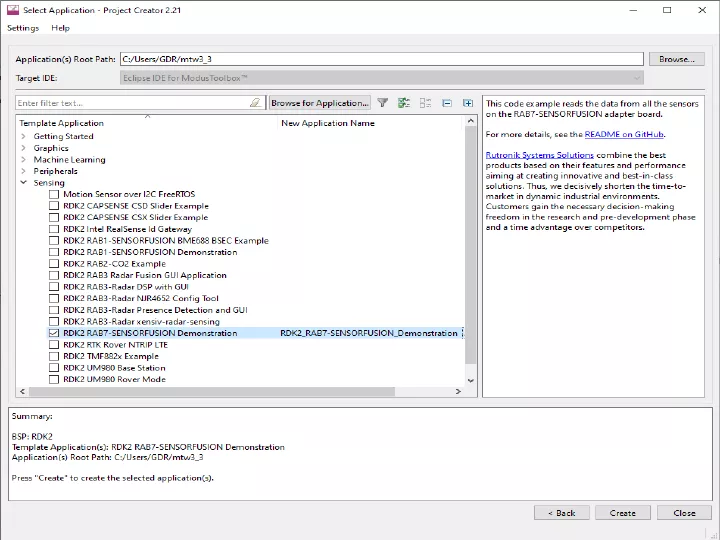The height and width of the screenshot is (540, 720).
Task: Check Motion Sensor over I2C FreeRTOS
Action: pos(54,194)
